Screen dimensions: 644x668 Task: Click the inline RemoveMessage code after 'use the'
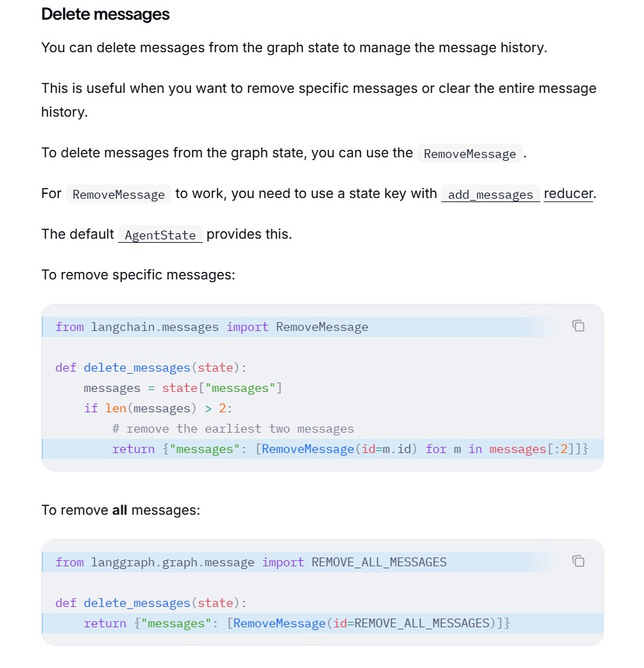tap(470, 153)
